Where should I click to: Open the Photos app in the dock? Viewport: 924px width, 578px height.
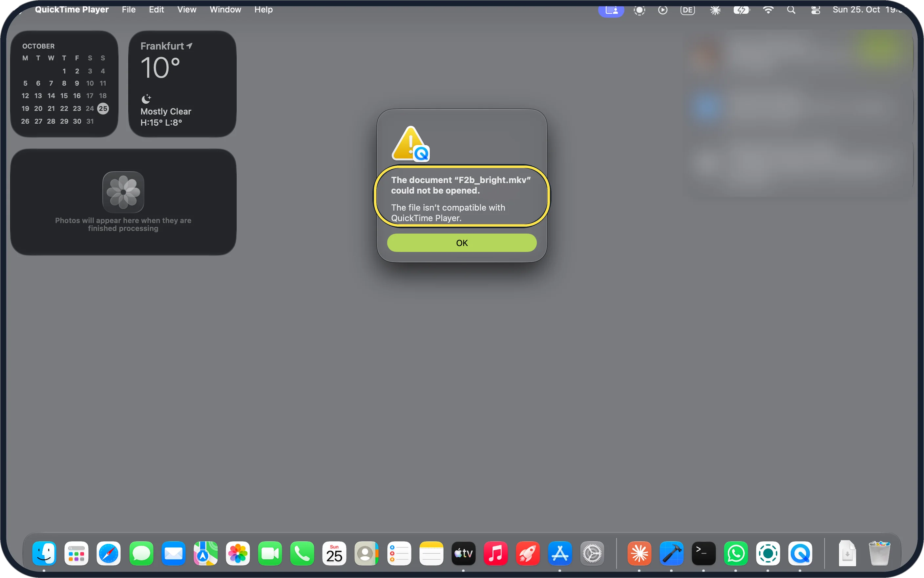pos(238,553)
